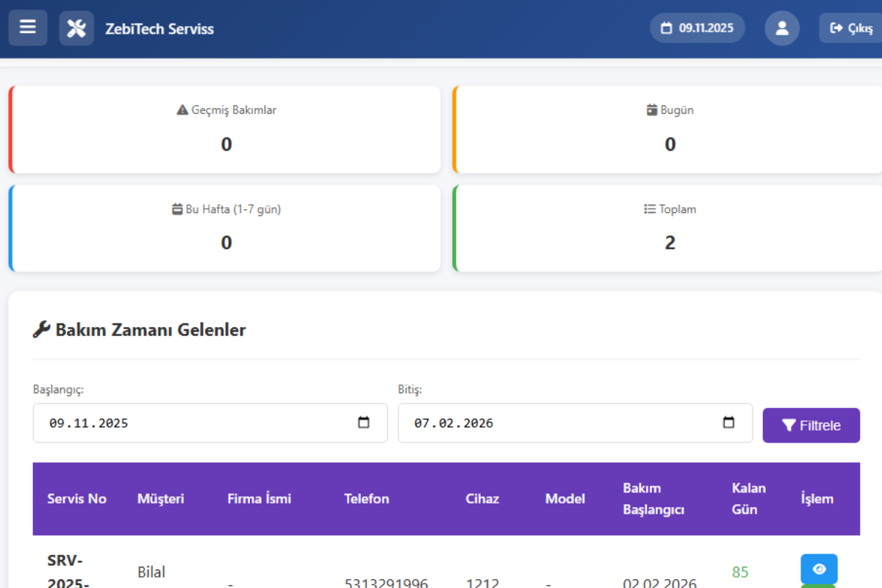Click the Filtrele filter button
Image resolution: width=882 pixels, height=588 pixels.
[x=811, y=426]
